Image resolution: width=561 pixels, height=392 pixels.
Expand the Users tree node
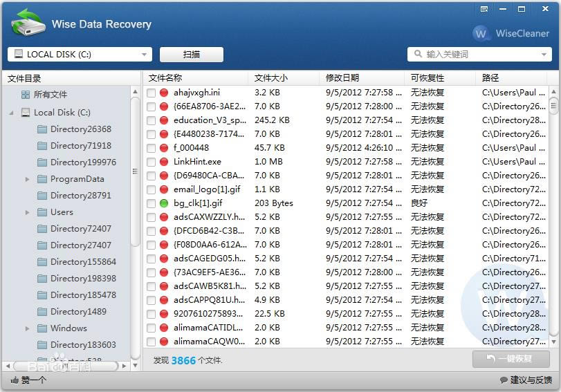point(28,212)
